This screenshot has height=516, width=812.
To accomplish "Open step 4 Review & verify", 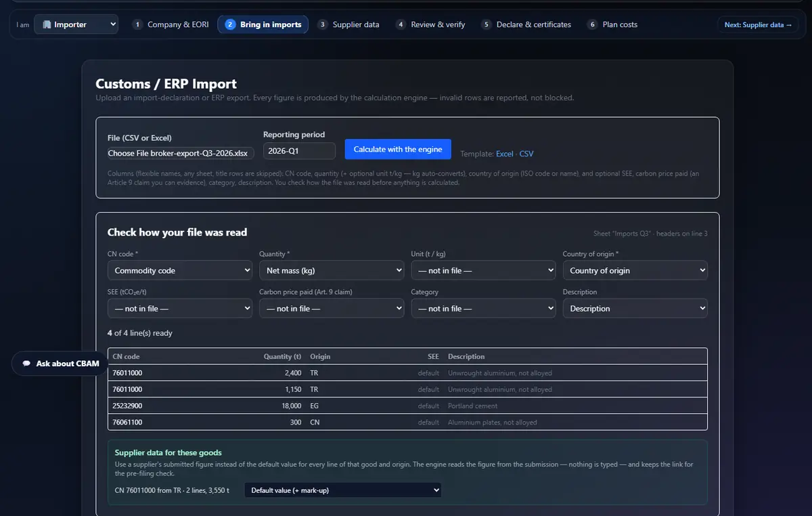I will [x=431, y=24].
